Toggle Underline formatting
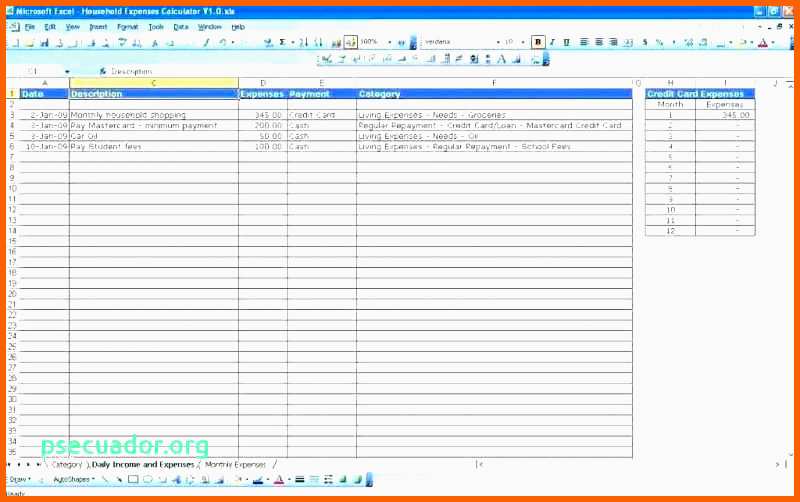This screenshot has width=800, height=502. coord(566,43)
